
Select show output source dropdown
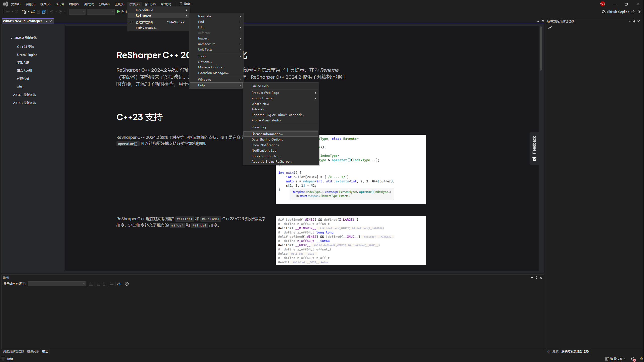click(55, 283)
